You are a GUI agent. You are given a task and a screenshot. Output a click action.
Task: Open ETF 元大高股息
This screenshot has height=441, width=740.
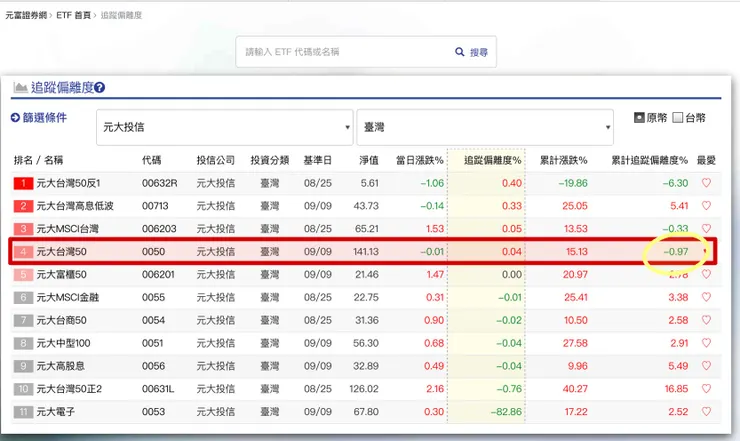tap(60, 366)
